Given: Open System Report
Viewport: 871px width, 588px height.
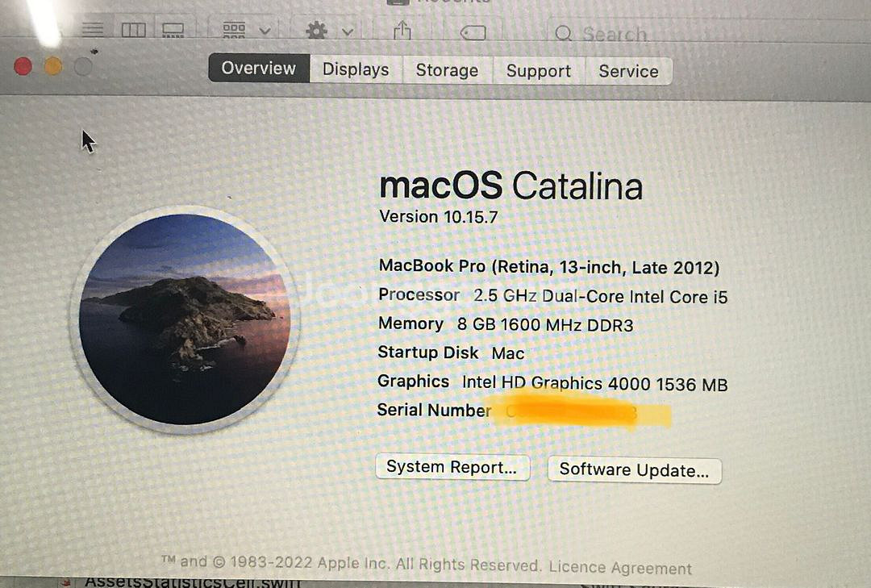Looking at the screenshot, I should pyautogui.click(x=452, y=467).
